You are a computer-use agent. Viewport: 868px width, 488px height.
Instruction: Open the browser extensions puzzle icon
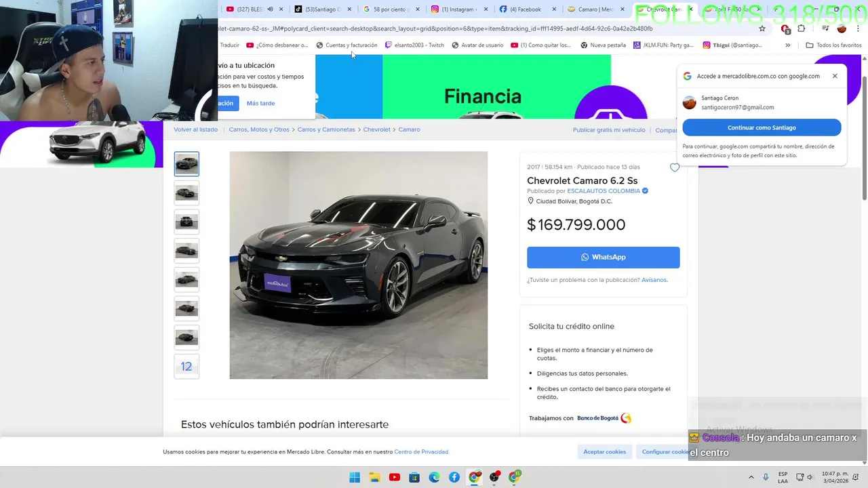click(x=802, y=28)
